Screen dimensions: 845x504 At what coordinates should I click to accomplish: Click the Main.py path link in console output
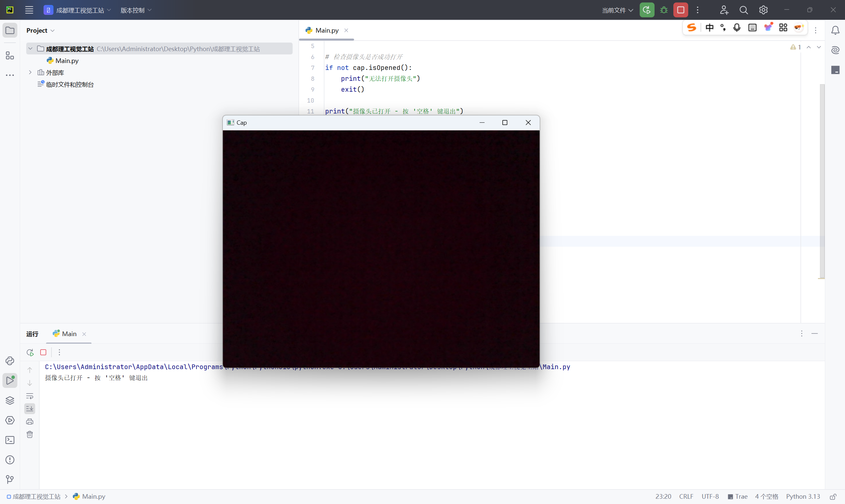pyautogui.click(x=556, y=367)
